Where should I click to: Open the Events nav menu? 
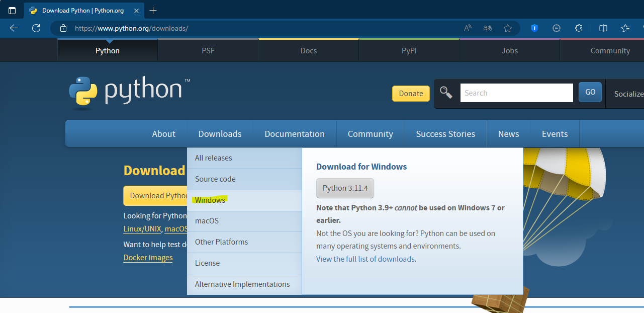pyautogui.click(x=555, y=134)
